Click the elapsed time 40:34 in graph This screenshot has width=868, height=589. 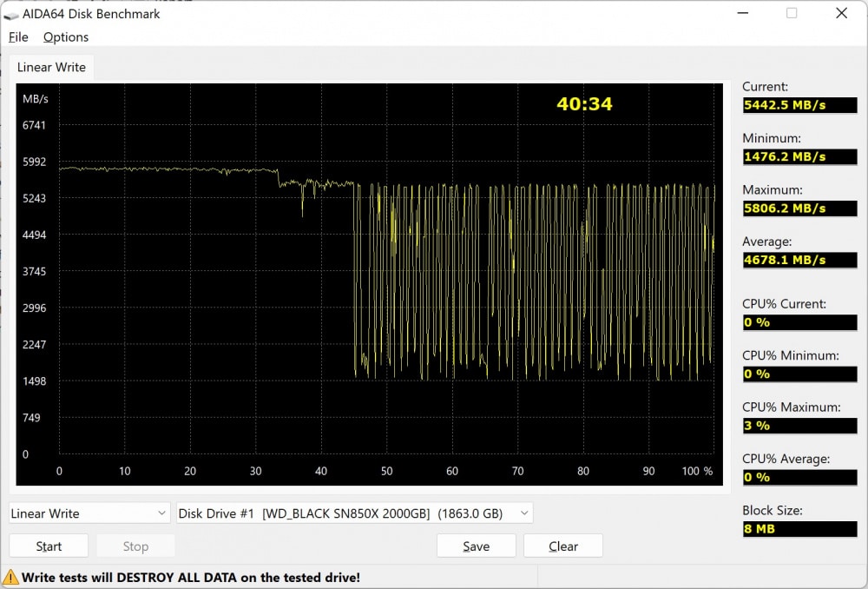click(584, 103)
